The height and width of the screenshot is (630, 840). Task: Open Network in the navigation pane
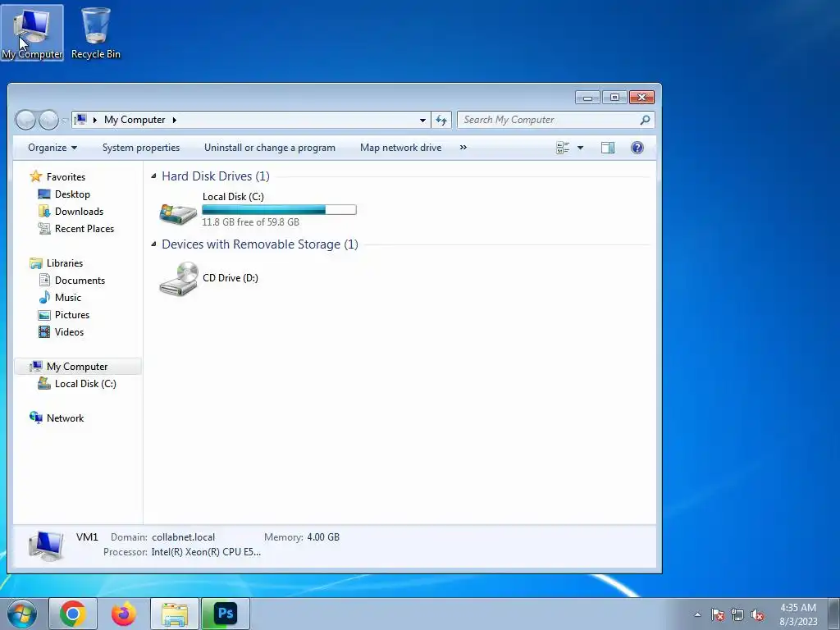65,418
